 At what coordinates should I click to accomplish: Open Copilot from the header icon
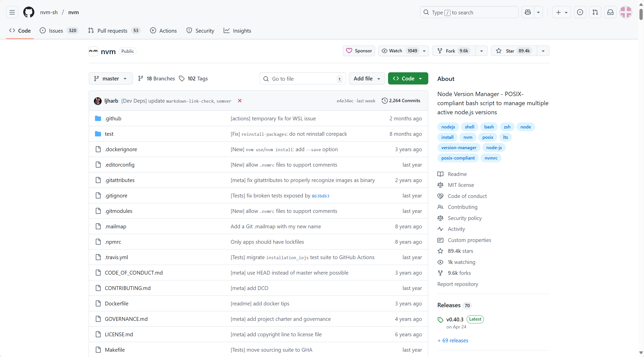(528, 12)
